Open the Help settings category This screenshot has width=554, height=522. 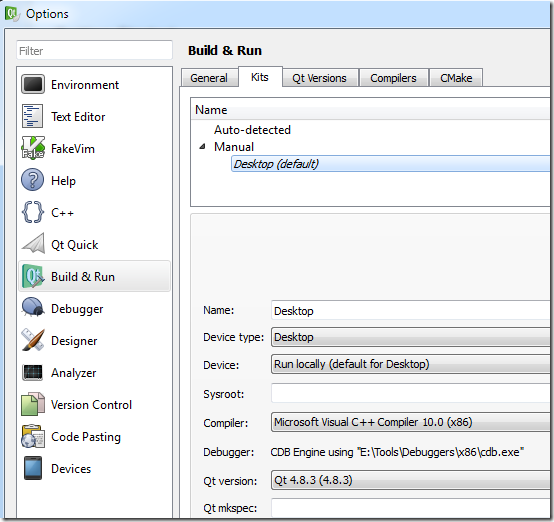94,180
